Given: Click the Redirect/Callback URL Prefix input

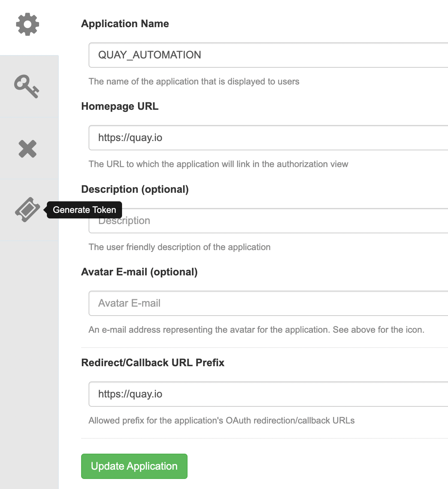Looking at the screenshot, I should pos(268,394).
